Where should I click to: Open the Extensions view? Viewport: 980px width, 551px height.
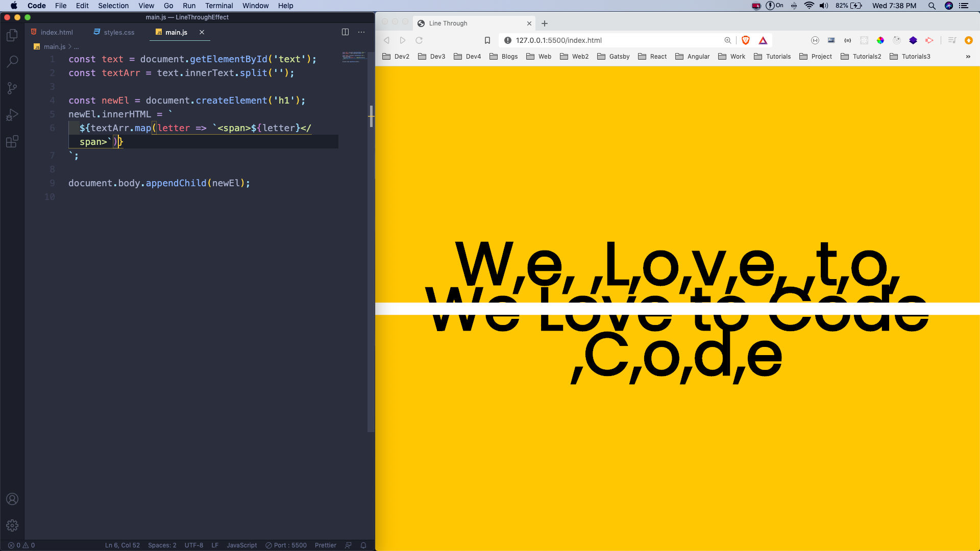click(x=12, y=141)
